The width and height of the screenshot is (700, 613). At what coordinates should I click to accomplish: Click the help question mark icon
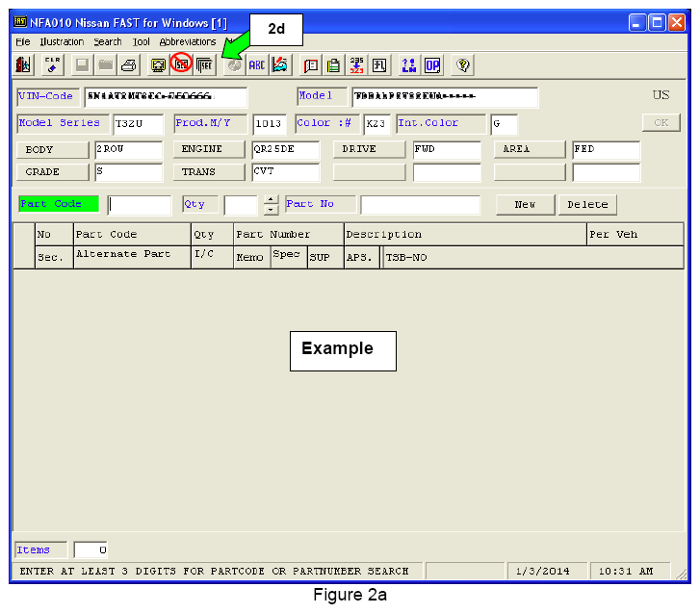click(463, 64)
